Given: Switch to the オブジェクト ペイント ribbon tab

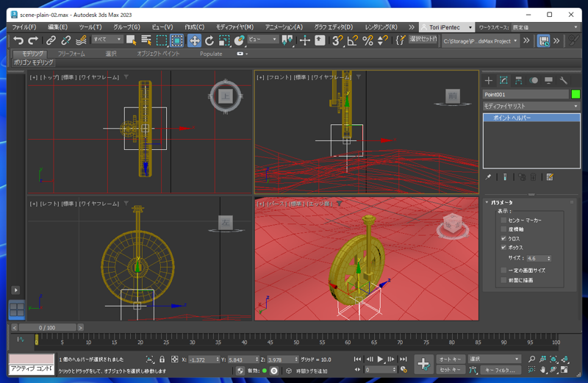Looking at the screenshot, I should click(158, 54).
